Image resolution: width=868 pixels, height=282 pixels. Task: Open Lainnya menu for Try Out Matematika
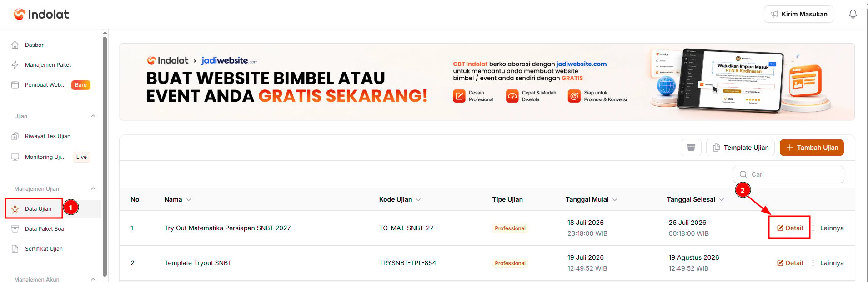tap(832, 228)
